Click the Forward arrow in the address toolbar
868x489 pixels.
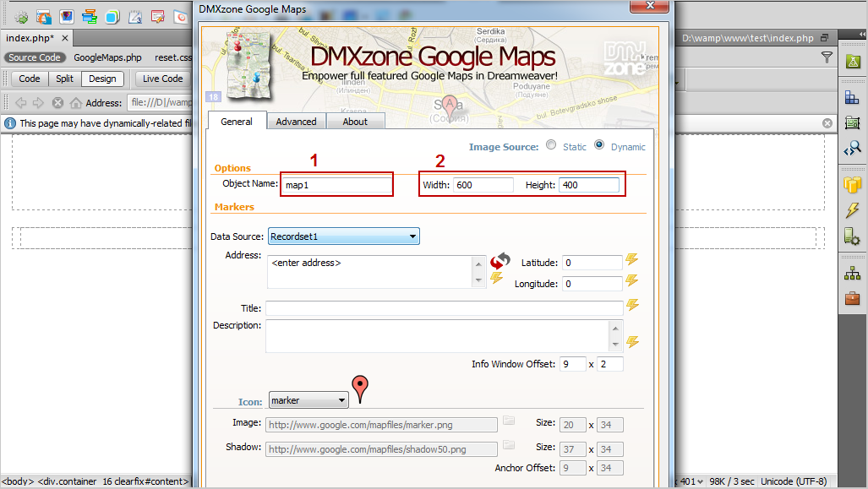click(38, 103)
